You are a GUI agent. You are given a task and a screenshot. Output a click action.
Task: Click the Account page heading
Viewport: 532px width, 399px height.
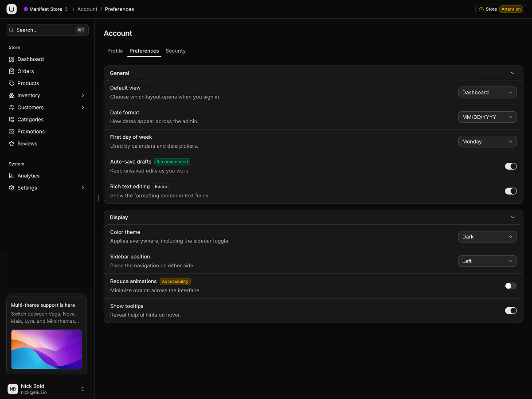pyautogui.click(x=118, y=33)
